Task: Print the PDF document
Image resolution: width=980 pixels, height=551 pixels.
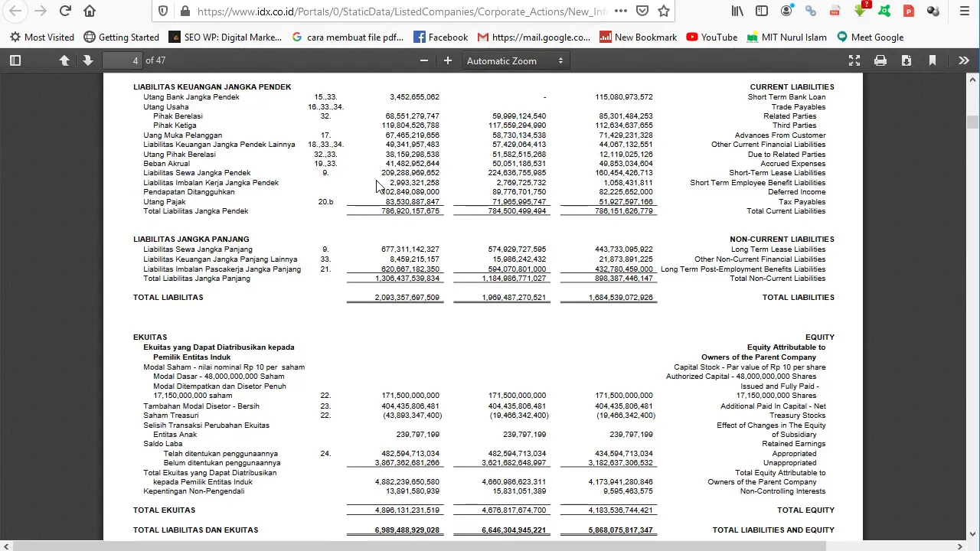Action: (880, 60)
